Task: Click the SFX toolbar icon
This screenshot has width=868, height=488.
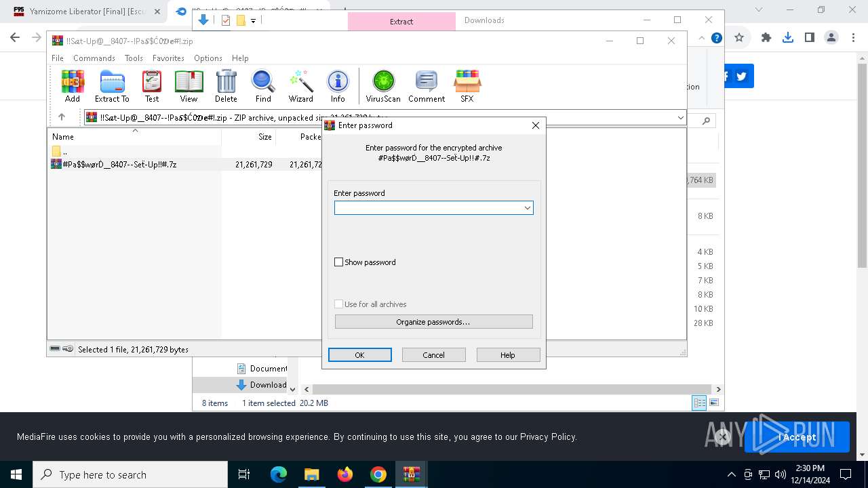Action: pos(467,86)
